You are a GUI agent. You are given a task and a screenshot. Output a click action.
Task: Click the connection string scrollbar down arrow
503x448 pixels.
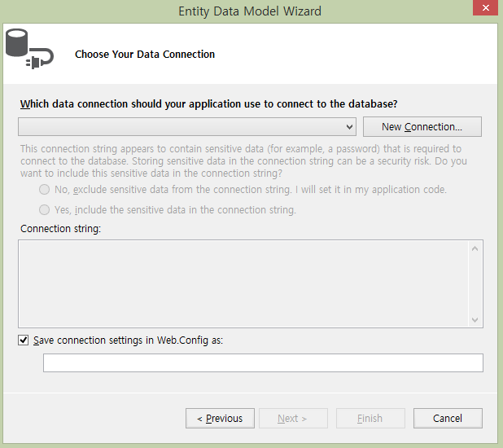475,319
